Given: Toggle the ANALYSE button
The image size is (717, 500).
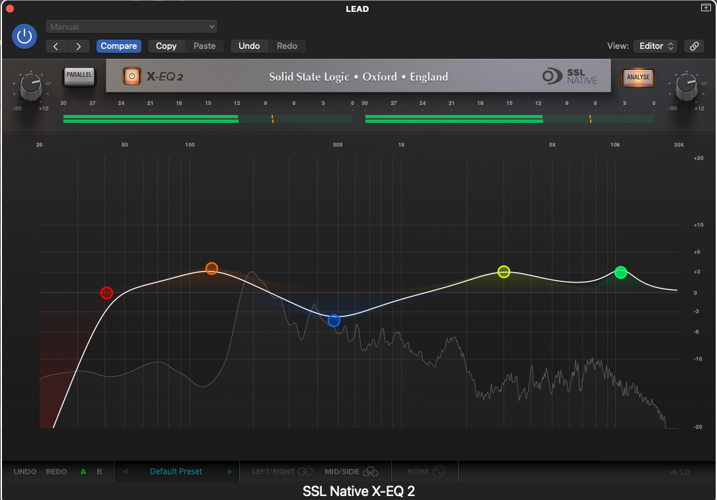Looking at the screenshot, I should pyautogui.click(x=638, y=77).
